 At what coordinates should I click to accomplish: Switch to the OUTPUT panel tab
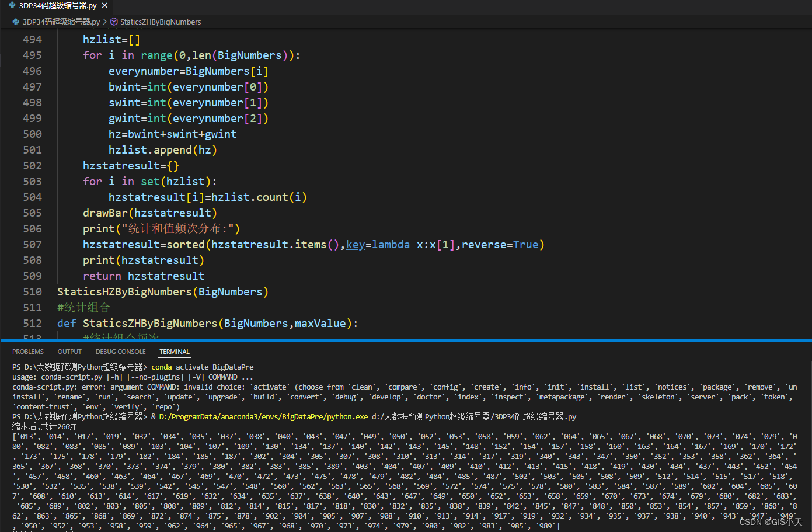(69, 352)
